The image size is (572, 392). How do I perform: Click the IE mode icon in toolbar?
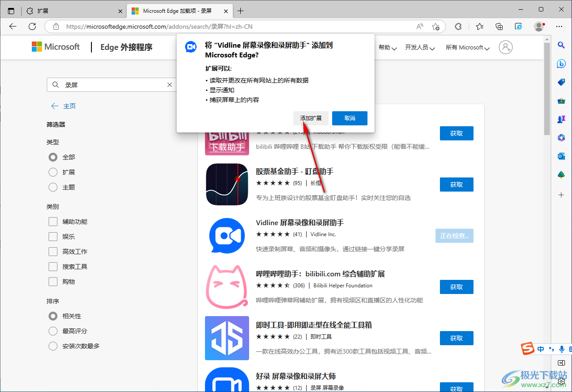point(519,26)
